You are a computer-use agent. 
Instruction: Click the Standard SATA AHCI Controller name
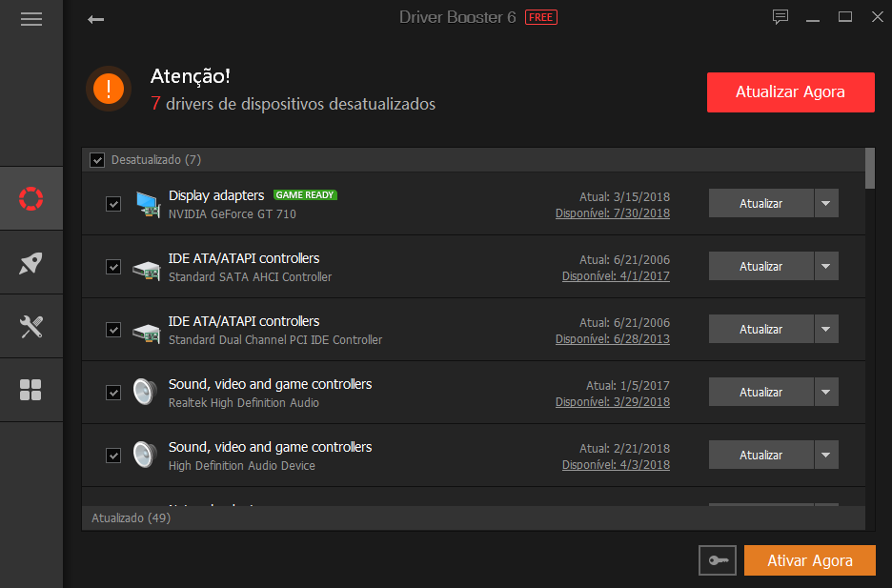point(250,277)
